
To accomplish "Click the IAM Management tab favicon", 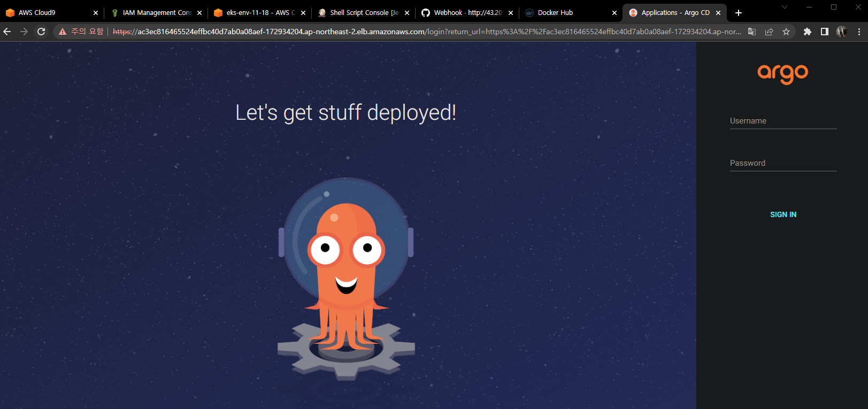I will (114, 13).
